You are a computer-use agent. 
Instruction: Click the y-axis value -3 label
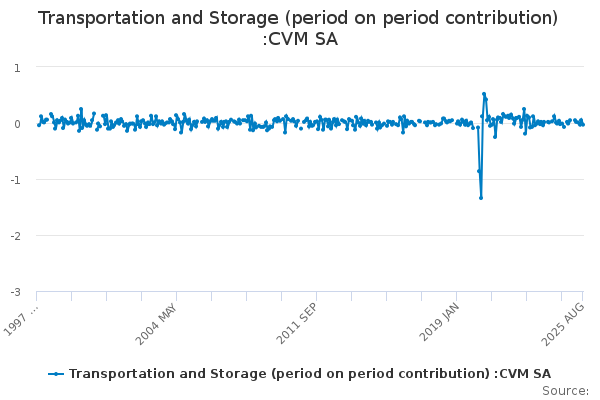pyautogui.click(x=15, y=291)
